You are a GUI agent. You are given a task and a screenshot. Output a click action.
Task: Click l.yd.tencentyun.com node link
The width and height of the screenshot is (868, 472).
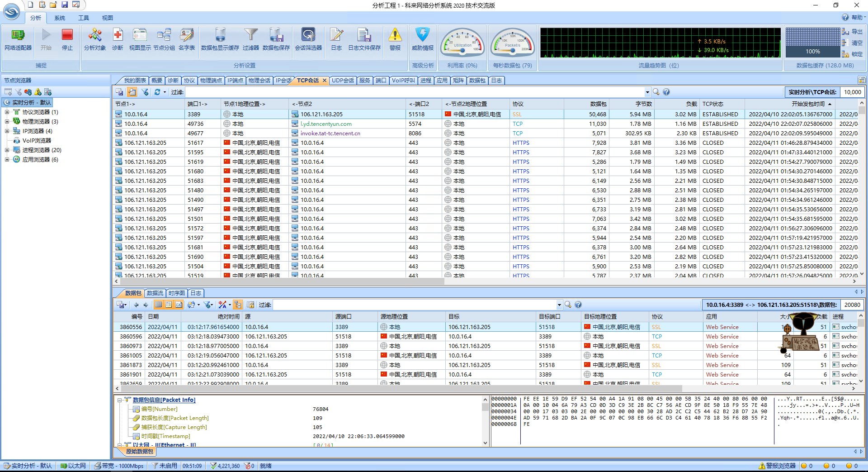326,124
